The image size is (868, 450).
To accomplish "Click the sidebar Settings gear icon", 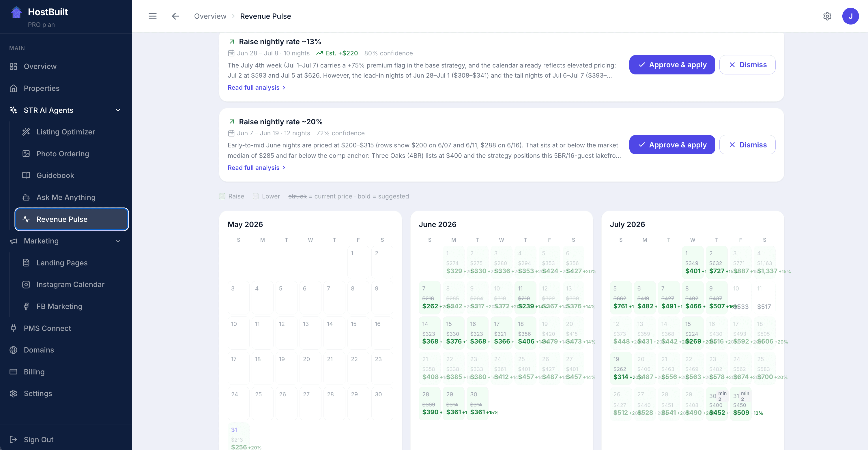I will click(x=14, y=393).
